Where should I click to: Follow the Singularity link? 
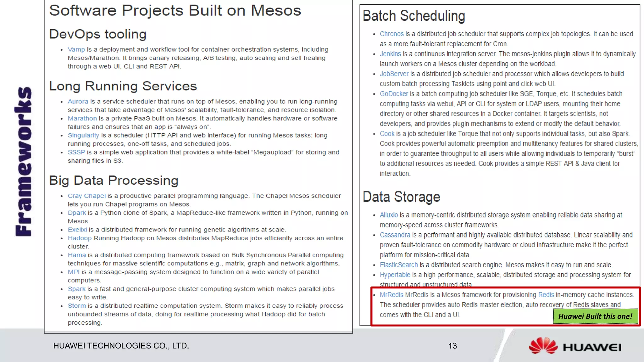pyautogui.click(x=83, y=135)
